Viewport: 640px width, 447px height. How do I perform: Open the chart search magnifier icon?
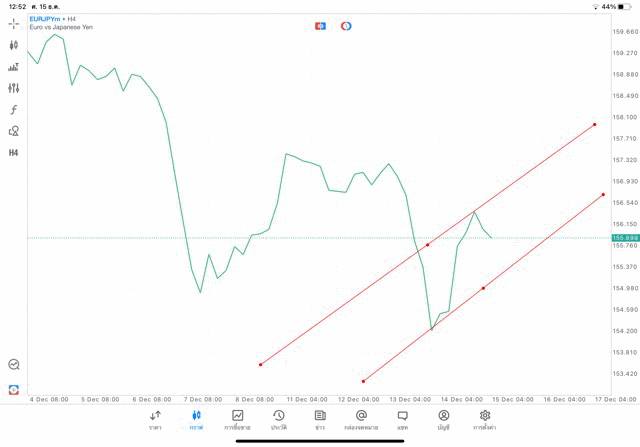tap(14, 365)
